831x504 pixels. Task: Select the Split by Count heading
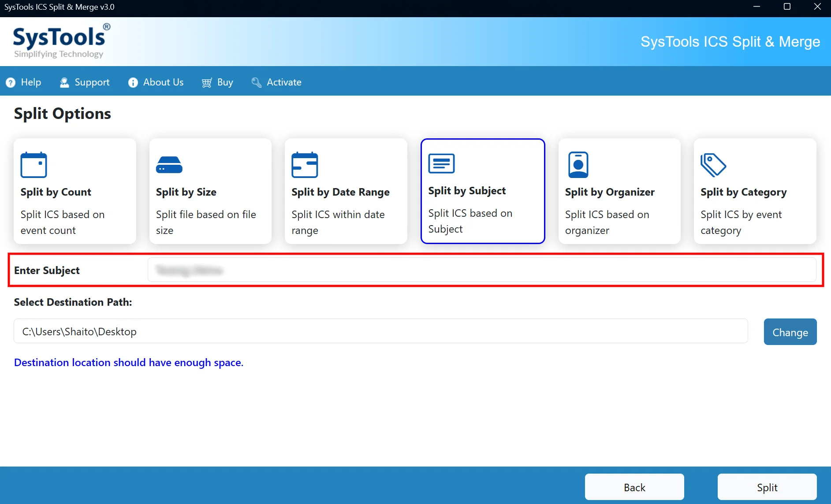56,192
